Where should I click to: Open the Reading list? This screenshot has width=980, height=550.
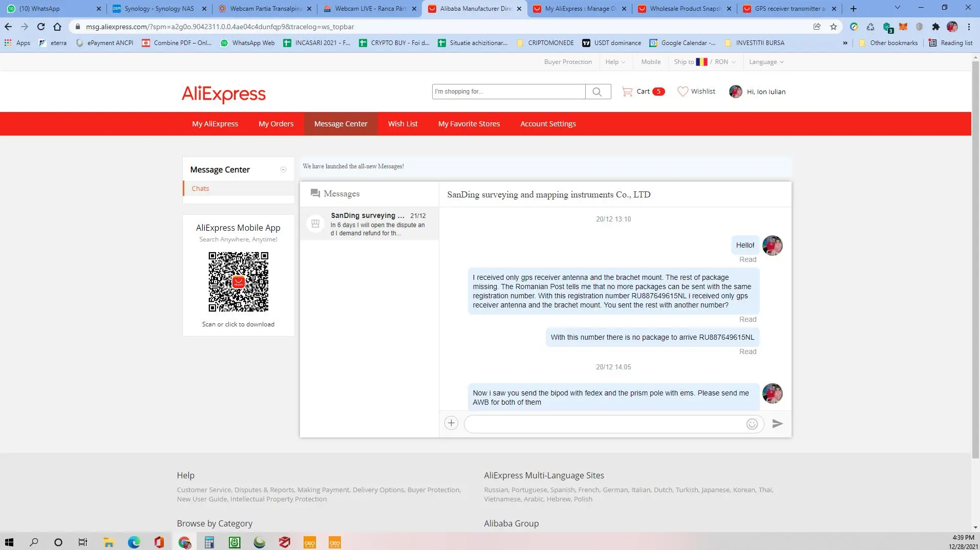[x=950, y=43]
